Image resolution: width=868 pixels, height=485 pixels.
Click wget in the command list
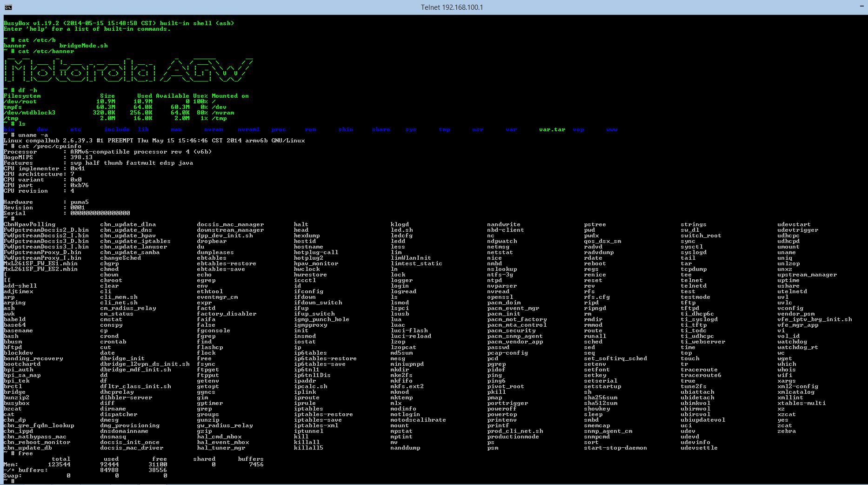(x=784, y=358)
